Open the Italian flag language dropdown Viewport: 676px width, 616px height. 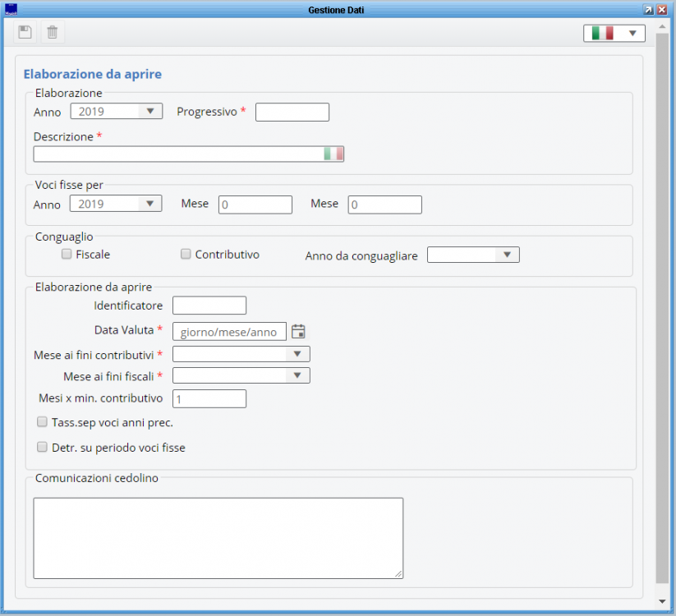(614, 33)
